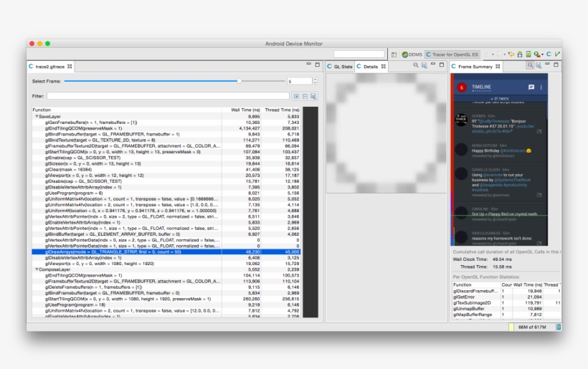Open the first greyed navigation dropdown arrow

pyautogui.click(x=493, y=54)
